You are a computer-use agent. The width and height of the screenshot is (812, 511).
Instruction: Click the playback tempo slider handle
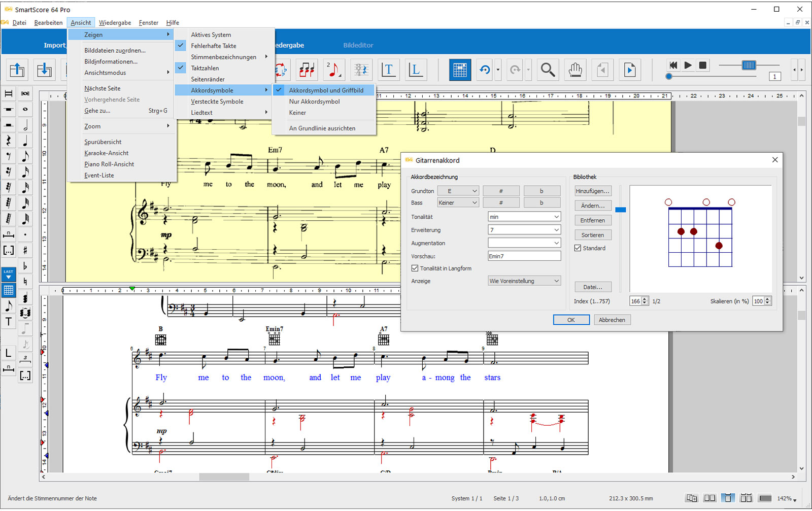(749, 65)
